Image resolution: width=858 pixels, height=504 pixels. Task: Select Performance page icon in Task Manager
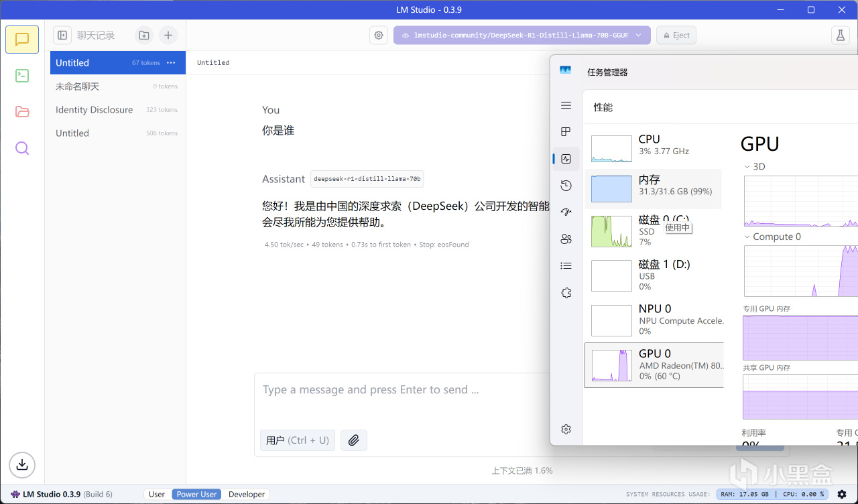[x=566, y=159]
